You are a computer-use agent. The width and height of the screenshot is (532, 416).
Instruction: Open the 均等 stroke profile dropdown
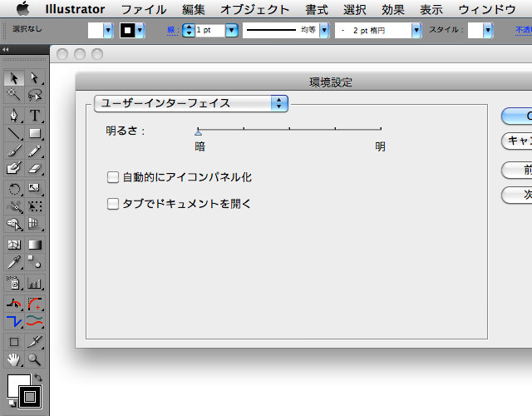324,30
